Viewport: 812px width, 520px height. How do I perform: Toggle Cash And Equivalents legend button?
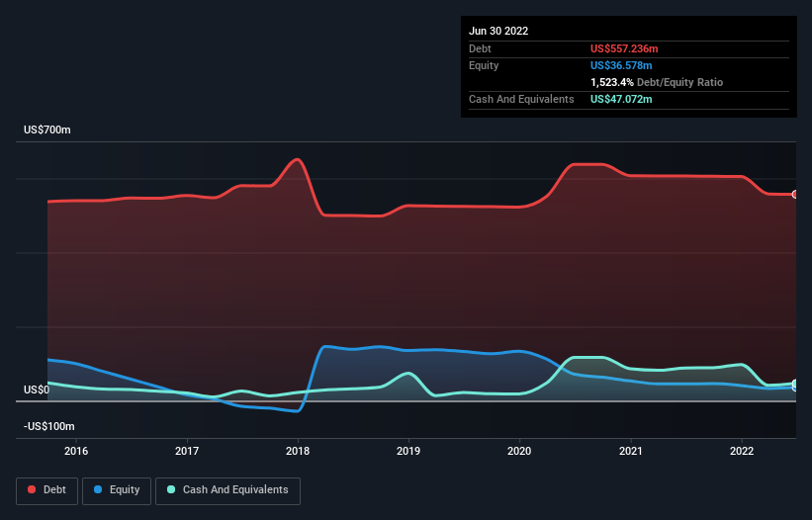227,490
